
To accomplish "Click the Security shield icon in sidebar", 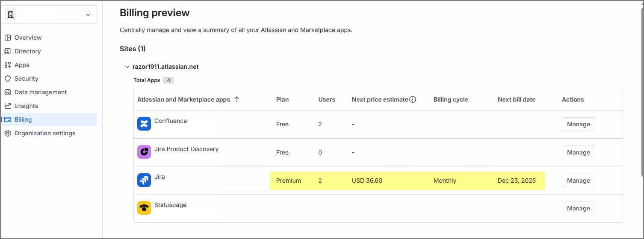I will (8, 79).
